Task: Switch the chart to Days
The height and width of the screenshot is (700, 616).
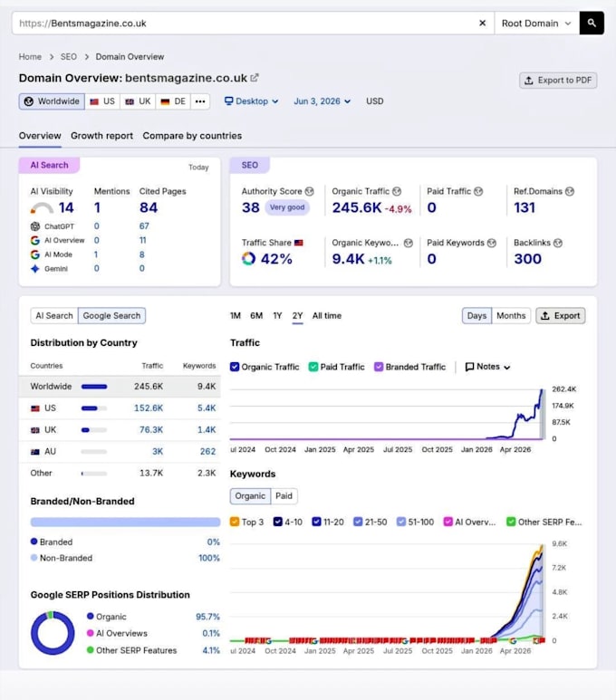Action: click(476, 316)
